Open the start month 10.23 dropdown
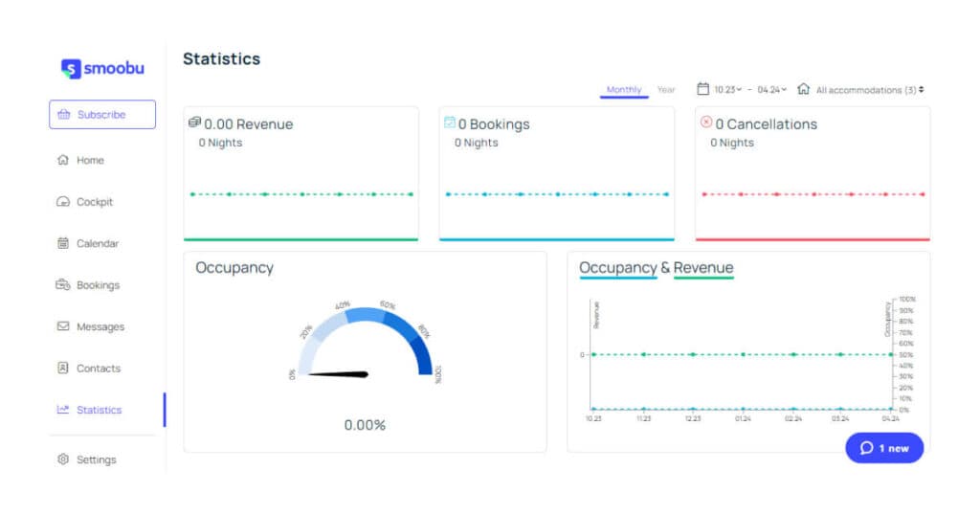 click(727, 90)
